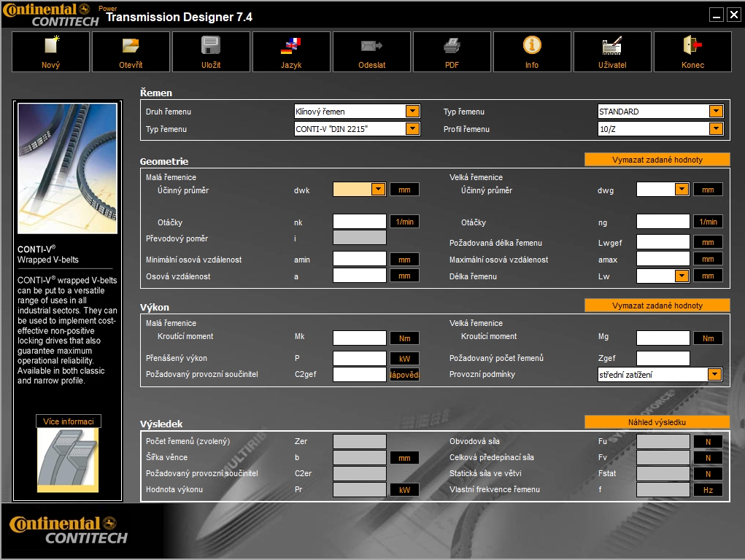Click Vymazat zadané hodnoty in Geometrie section

point(657,160)
